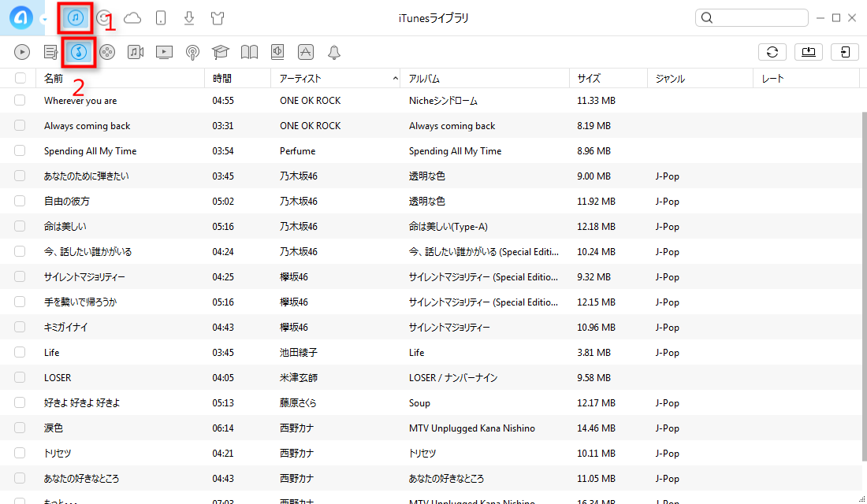The height and width of the screenshot is (504, 867).
Task: Tick the select-all header checkbox
Action: [x=20, y=78]
